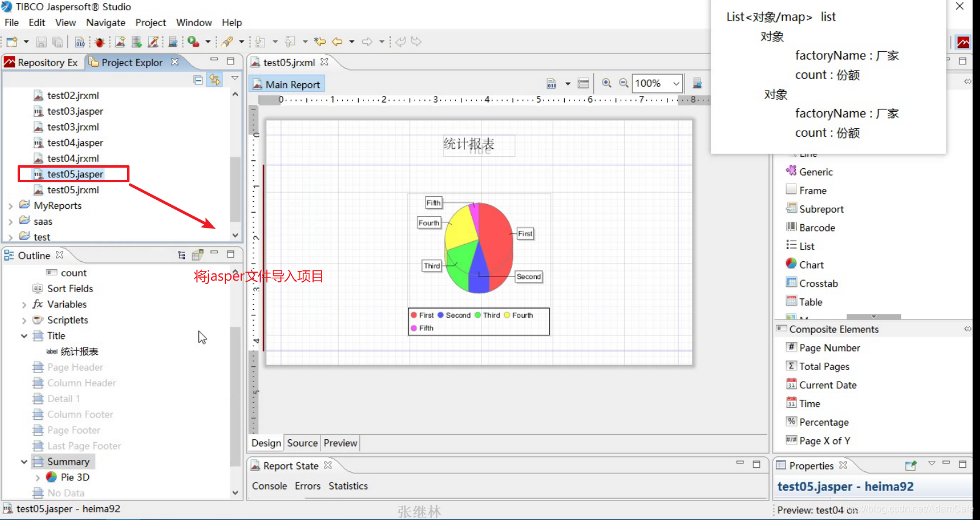Open the File menu
The height and width of the screenshot is (520, 980).
(x=12, y=22)
